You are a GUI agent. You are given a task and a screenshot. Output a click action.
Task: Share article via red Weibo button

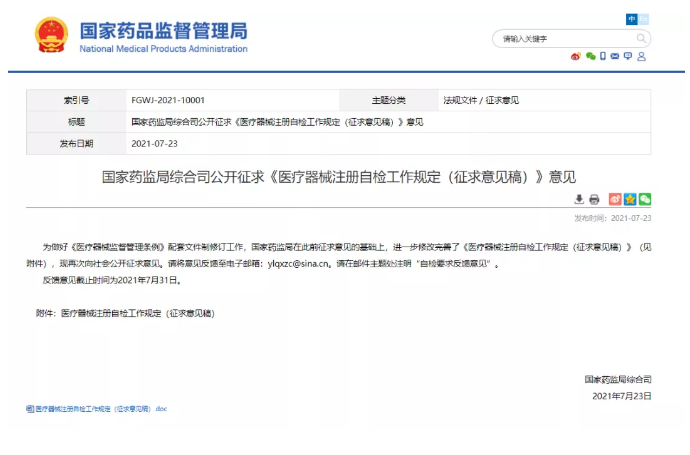click(615, 199)
